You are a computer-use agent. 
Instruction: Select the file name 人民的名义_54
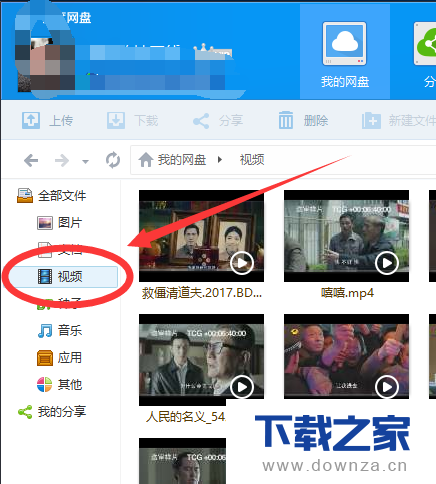(186, 417)
